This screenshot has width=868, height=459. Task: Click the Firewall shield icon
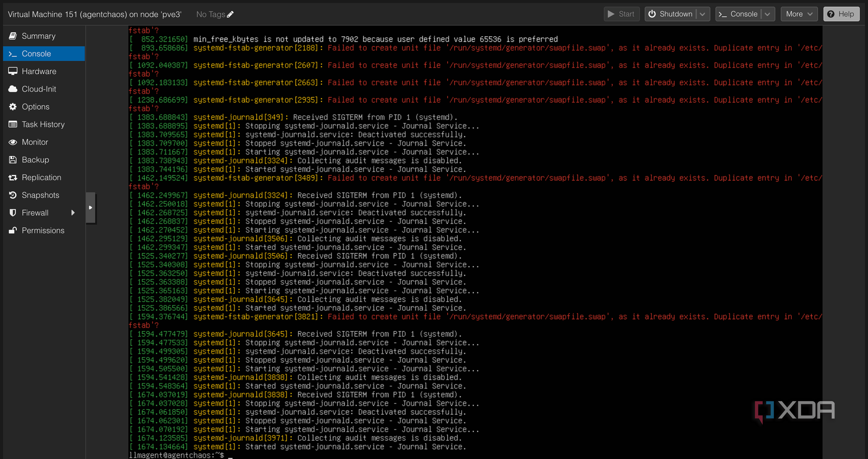(x=13, y=213)
